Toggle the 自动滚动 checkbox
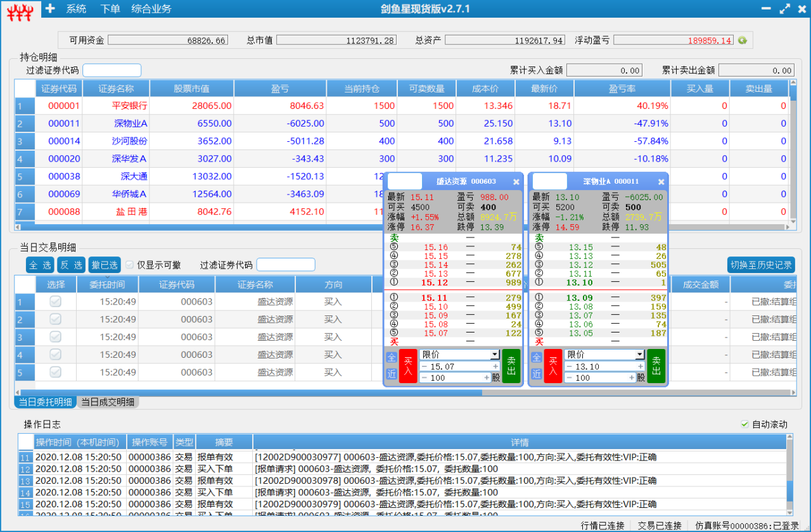The image size is (811, 532). click(744, 424)
